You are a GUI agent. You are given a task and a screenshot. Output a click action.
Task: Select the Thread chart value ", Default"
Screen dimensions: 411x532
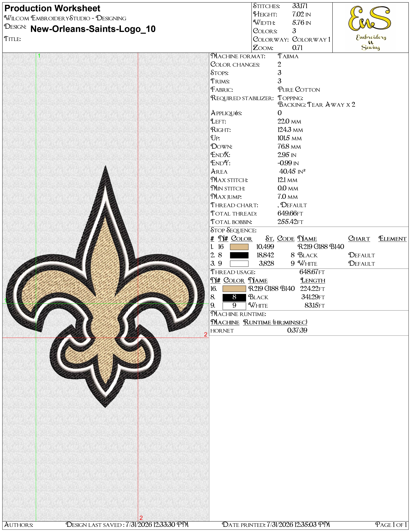pos(292,205)
